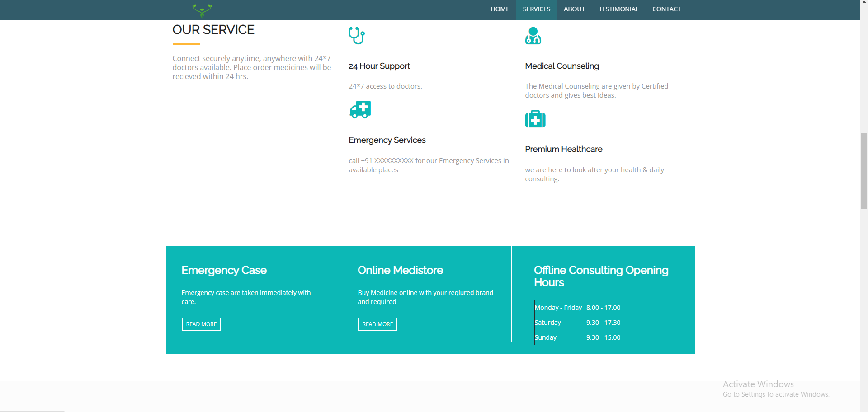The height and width of the screenshot is (412, 868).
Task: Navigate to the HOME menu item
Action: [500, 9]
